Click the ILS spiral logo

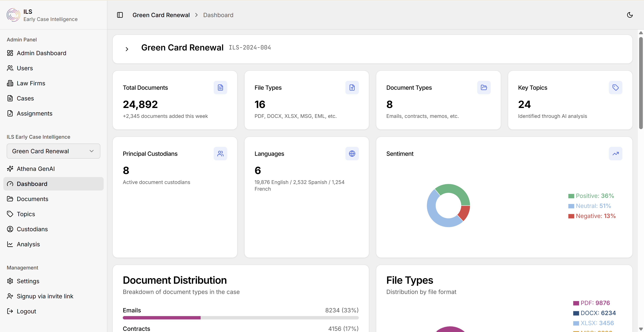(13, 15)
